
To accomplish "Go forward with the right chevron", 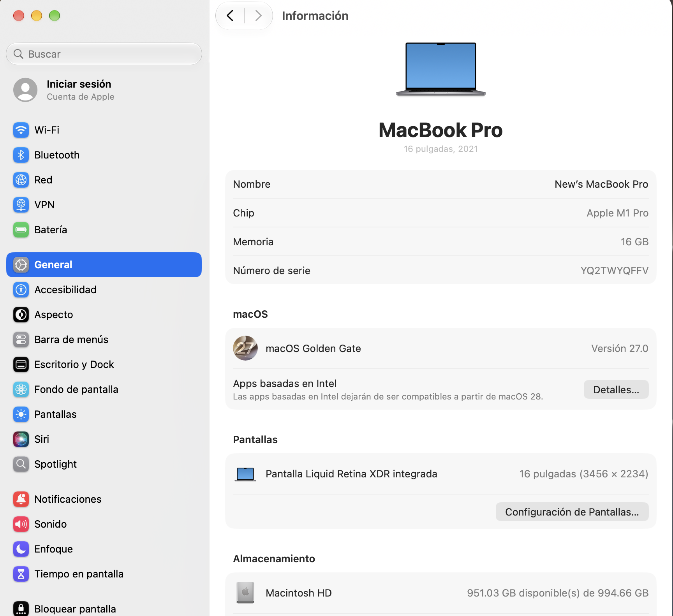I will (x=258, y=16).
